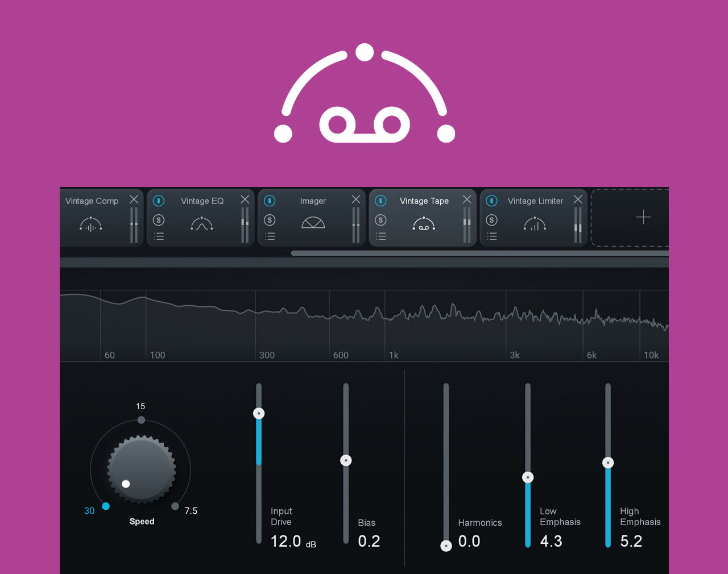Remove the Imager module
728x574 pixels.
click(355, 199)
